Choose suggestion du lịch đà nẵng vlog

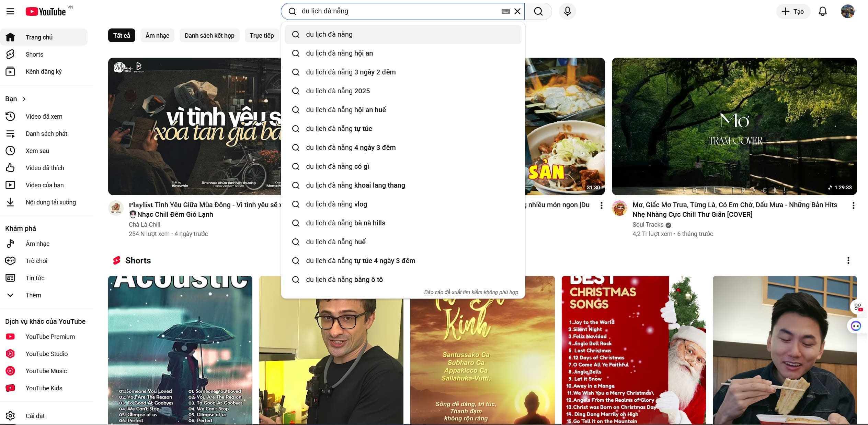click(x=403, y=204)
